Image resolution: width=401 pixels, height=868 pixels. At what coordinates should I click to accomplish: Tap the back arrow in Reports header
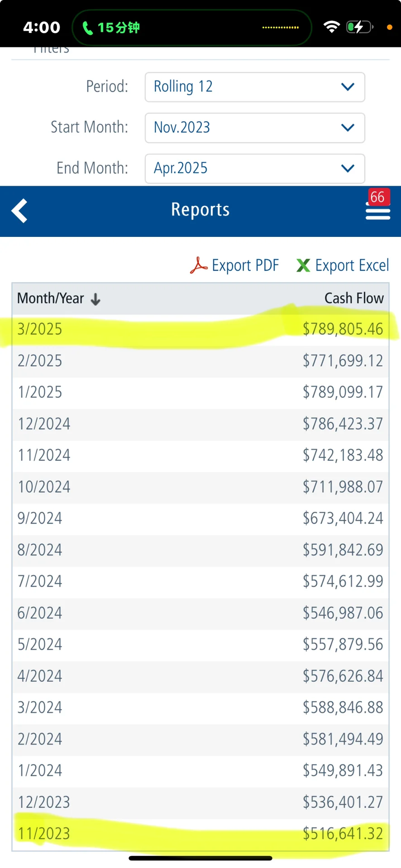click(19, 211)
